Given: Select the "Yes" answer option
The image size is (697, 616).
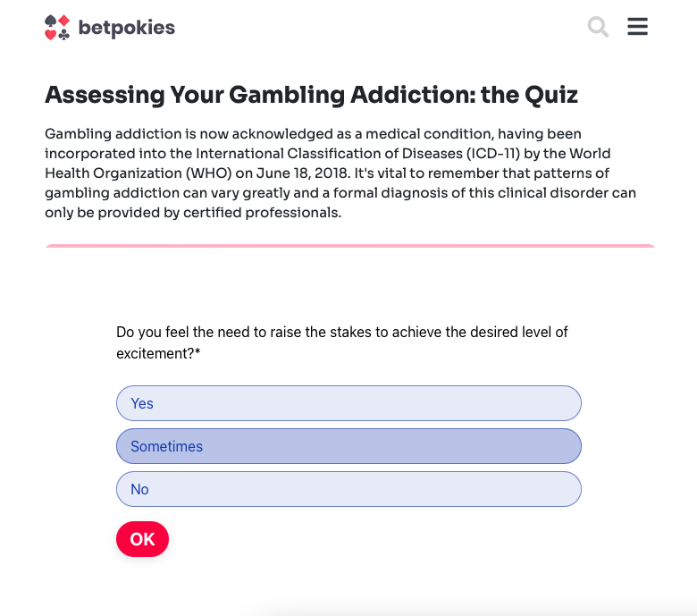Looking at the screenshot, I should (348, 403).
